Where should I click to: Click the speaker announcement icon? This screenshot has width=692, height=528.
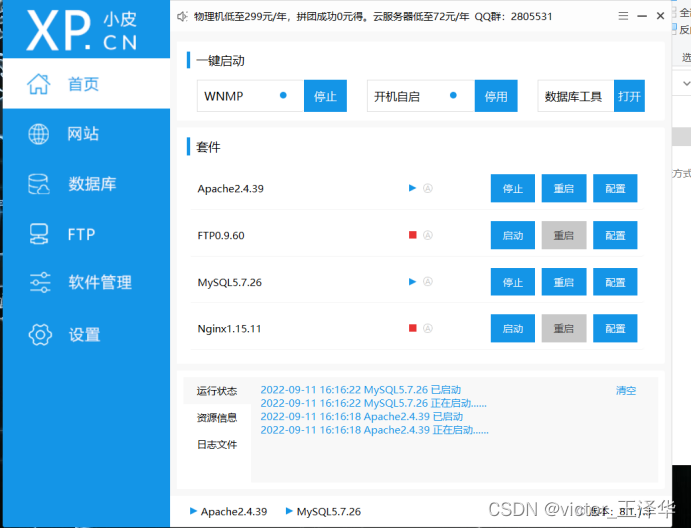tap(182, 17)
